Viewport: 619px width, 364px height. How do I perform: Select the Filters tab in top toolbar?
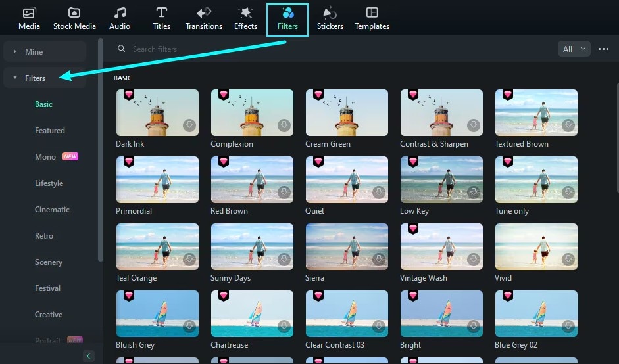click(x=287, y=20)
